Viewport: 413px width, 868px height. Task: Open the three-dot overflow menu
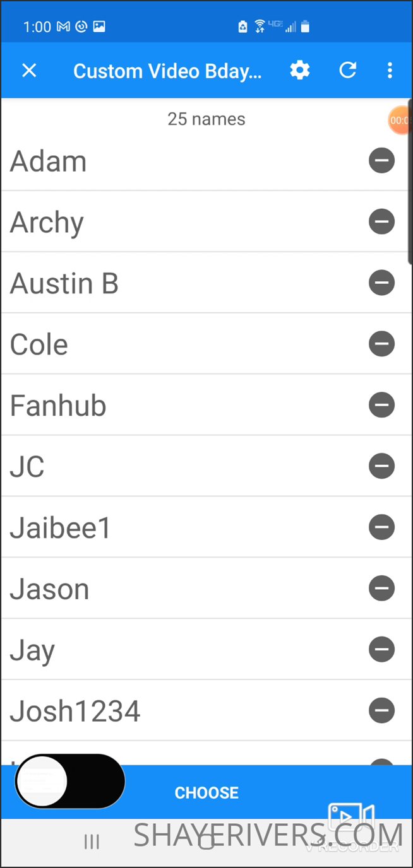pos(390,70)
